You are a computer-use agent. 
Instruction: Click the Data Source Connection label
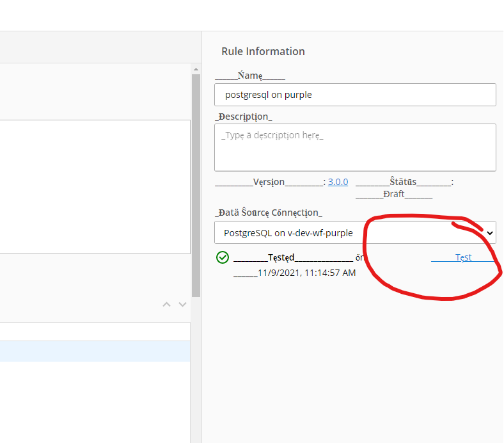269,213
